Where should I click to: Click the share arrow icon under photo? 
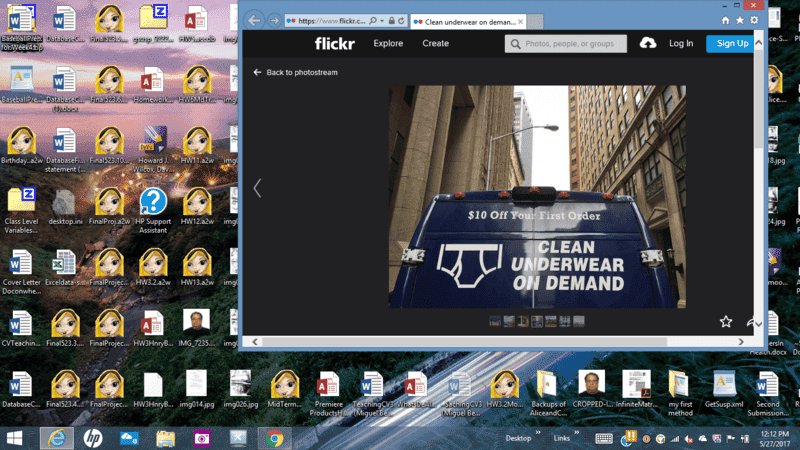(750, 322)
